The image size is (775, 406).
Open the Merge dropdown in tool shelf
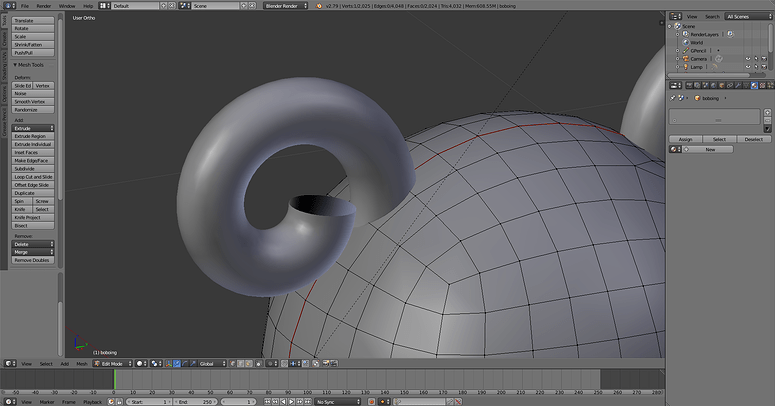(33, 252)
